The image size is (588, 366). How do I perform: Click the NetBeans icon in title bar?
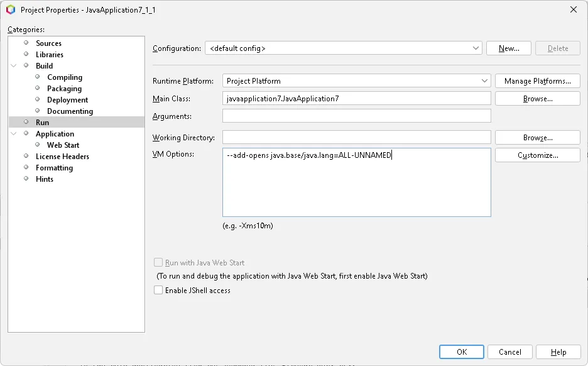(x=11, y=9)
